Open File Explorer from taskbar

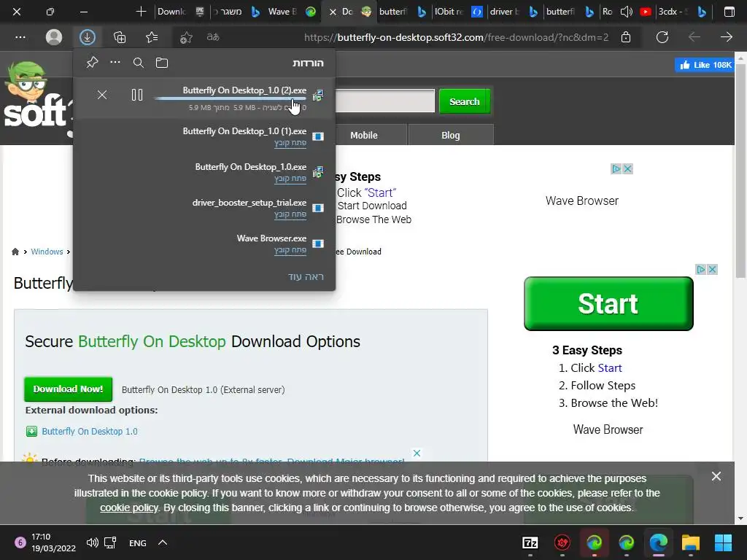[x=690, y=542]
